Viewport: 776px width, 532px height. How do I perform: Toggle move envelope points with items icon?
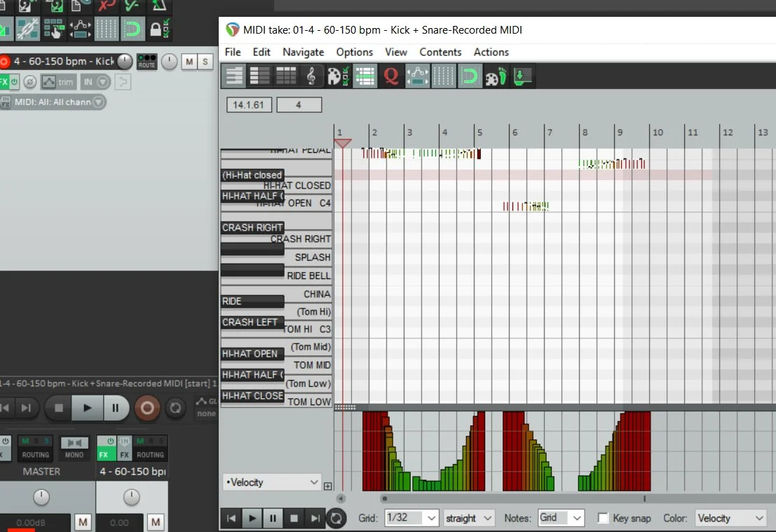pyautogui.click(x=80, y=29)
